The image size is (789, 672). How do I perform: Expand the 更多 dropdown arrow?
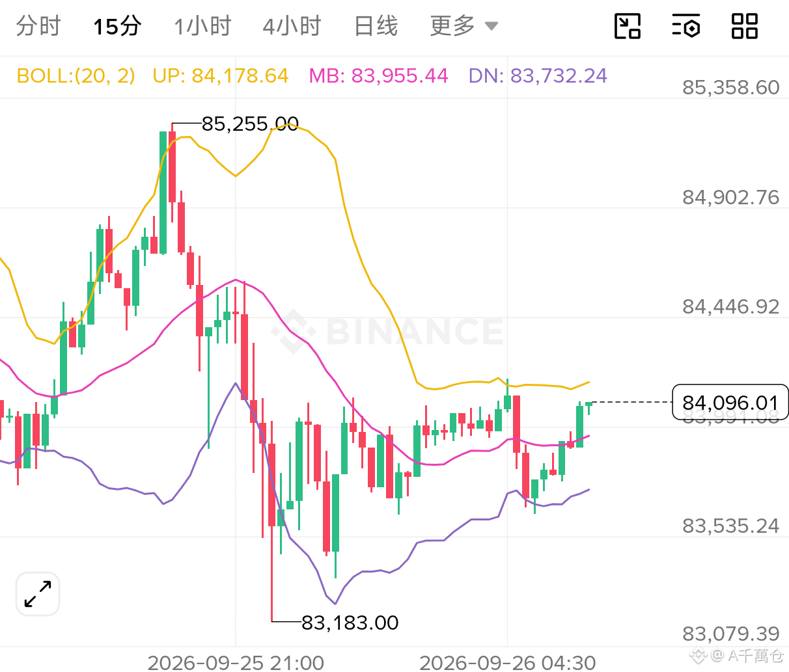tap(491, 27)
